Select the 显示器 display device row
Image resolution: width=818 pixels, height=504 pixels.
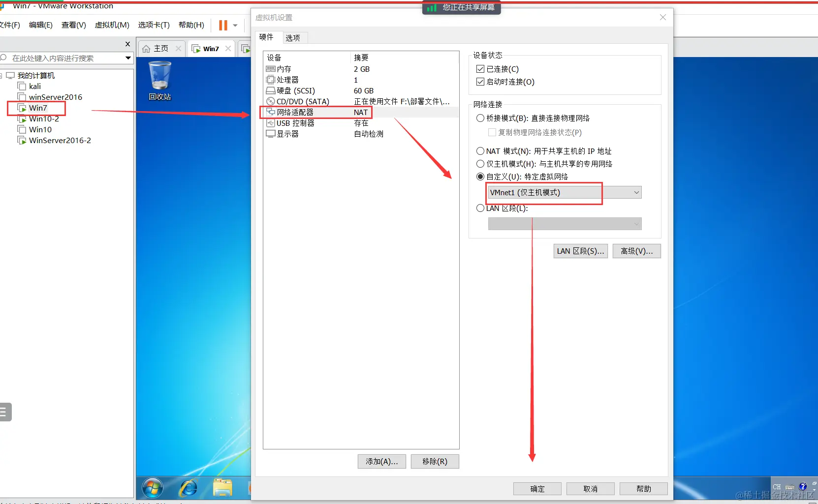coord(361,134)
